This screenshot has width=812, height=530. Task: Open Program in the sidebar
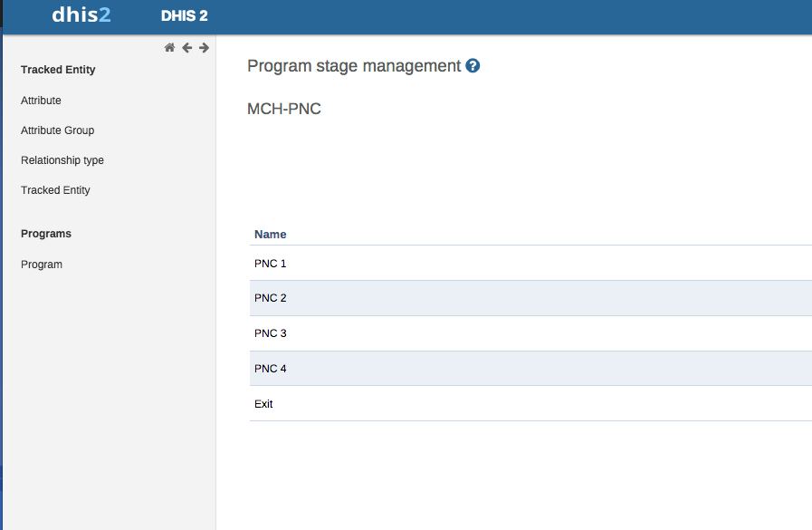pyautogui.click(x=42, y=265)
